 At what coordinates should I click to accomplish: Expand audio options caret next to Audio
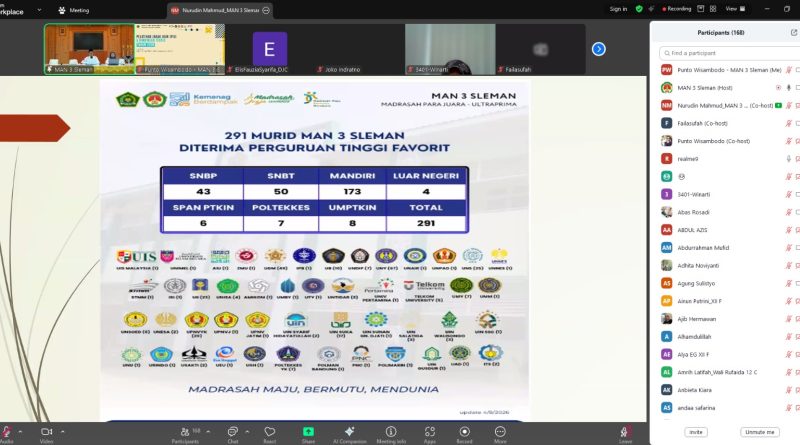pos(20,432)
